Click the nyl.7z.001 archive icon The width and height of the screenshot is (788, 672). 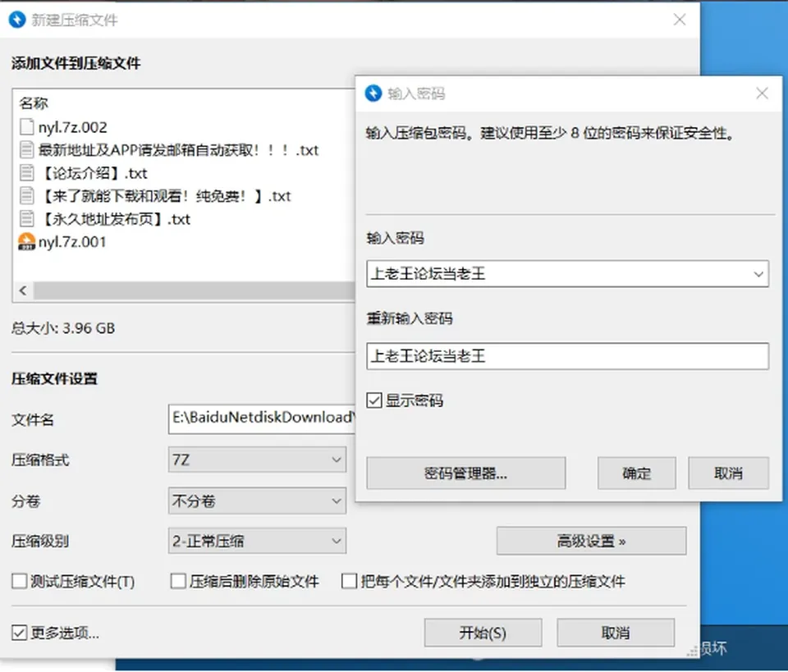pyautogui.click(x=26, y=241)
